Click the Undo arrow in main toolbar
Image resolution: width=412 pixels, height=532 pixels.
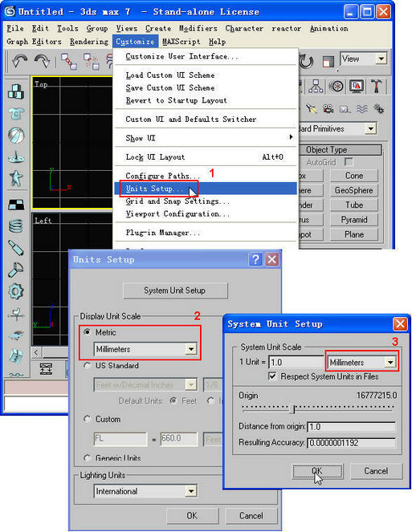(19, 62)
